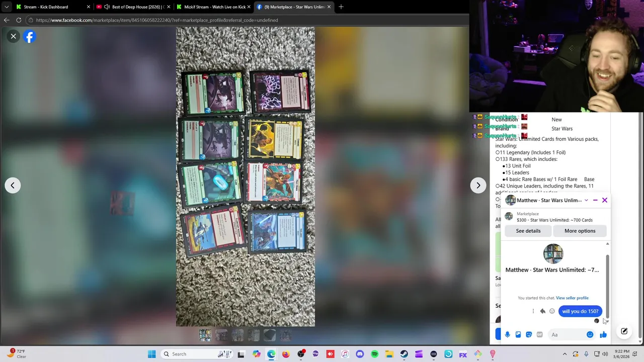Switch to Stream - Kick Dashboard tab
The width and height of the screenshot is (644, 362).
[53, 7]
